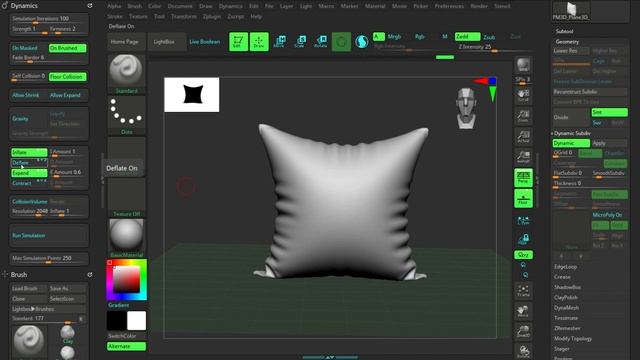Collapse the Dynamic Subdiv section
Image resolution: width=640 pixels, height=360 pixels.
click(x=572, y=133)
